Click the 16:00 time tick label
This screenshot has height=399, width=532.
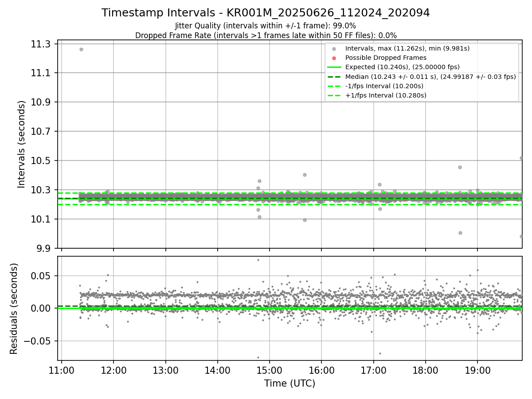(x=321, y=370)
